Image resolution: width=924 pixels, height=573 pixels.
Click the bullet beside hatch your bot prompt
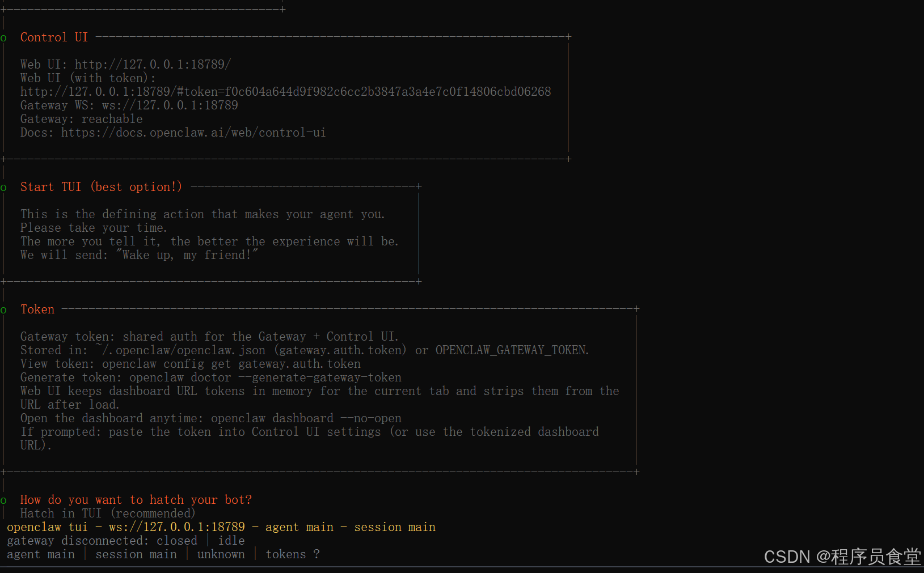pos(4,500)
